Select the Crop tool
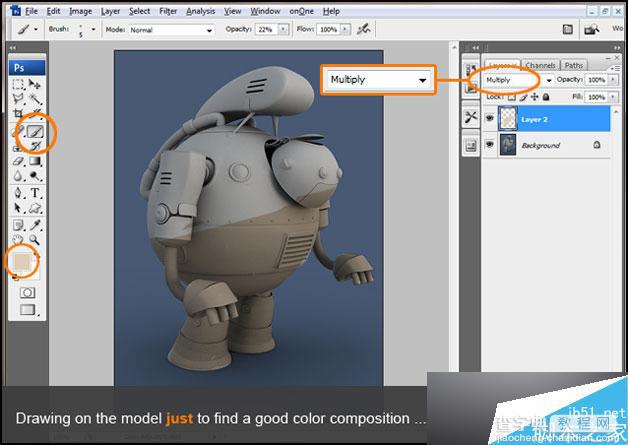The width and height of the screenshot is (628, 445). pyautogui.click(x=18, y=113)
